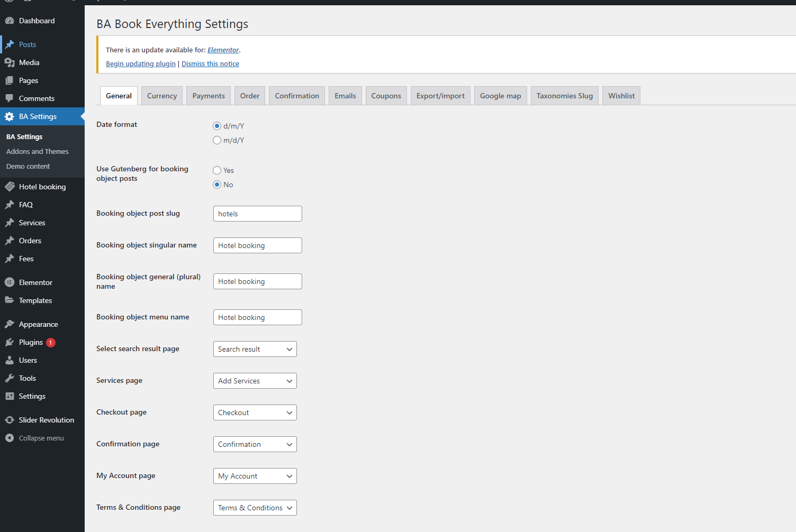Image resolution: width=796 pixels, height=532 pixels.
Task: Click the Begin updating plugin link
Action: pyautogui.click(x=140, y=63)
